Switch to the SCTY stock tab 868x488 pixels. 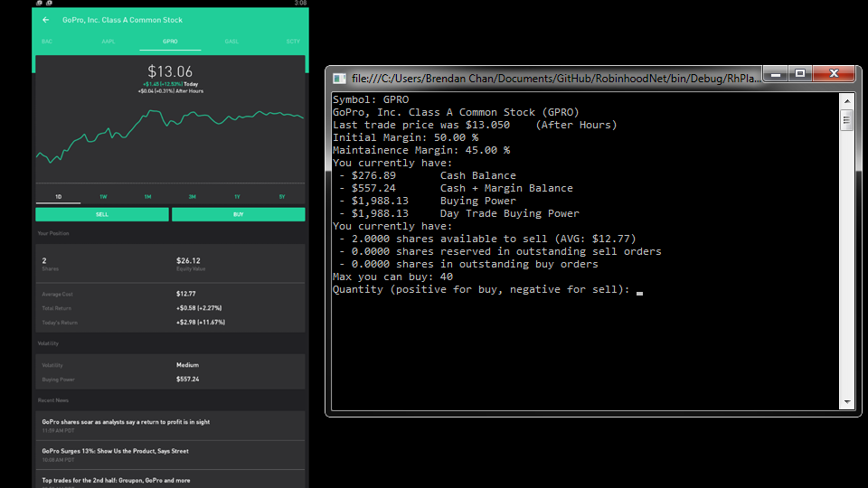pos(293,42)
